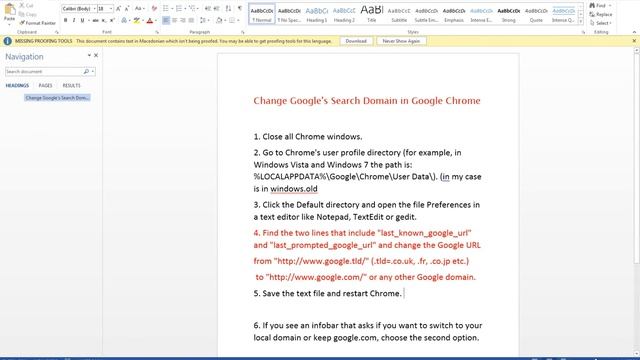Image resolution: width=640 pixels, height=360 pixels.
Task: Center the paragraph text
Action: 174,20
